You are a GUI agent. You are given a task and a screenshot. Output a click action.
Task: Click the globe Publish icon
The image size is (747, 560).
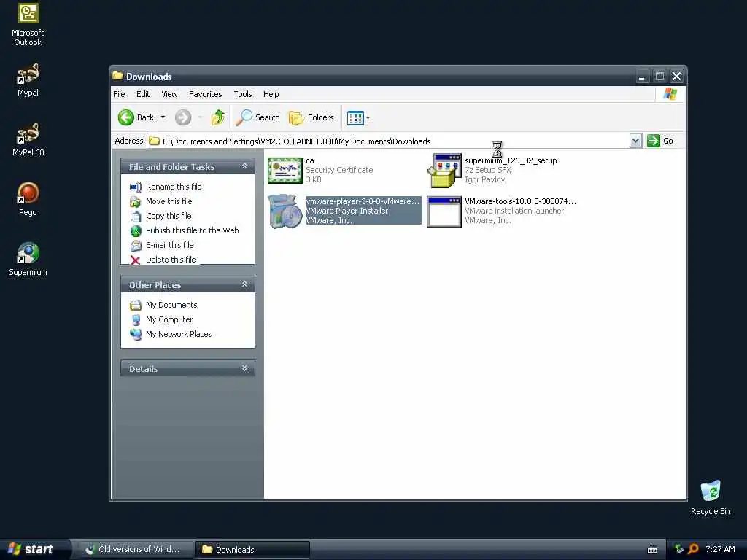tap(136, 231)
